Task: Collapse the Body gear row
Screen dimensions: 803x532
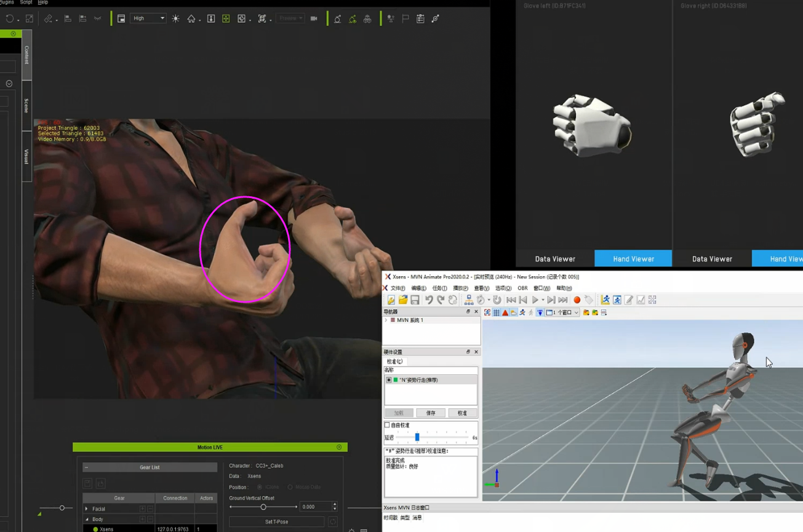Action: click(x=87, y=519)
